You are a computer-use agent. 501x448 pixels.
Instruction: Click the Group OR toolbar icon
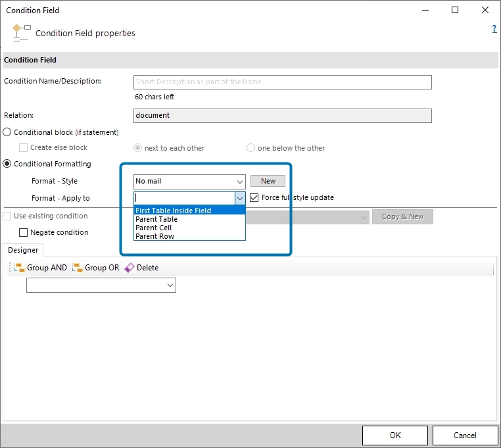click(x=78, y=268)
